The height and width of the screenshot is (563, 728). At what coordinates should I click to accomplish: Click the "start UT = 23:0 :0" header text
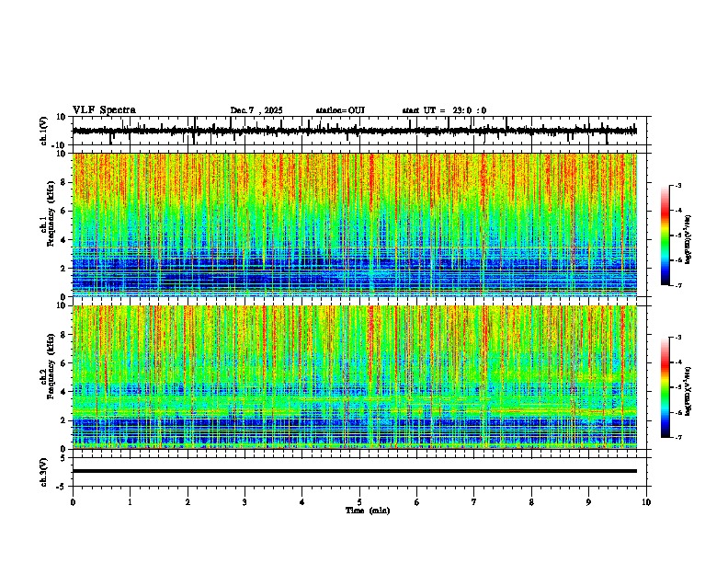(444, 110)
